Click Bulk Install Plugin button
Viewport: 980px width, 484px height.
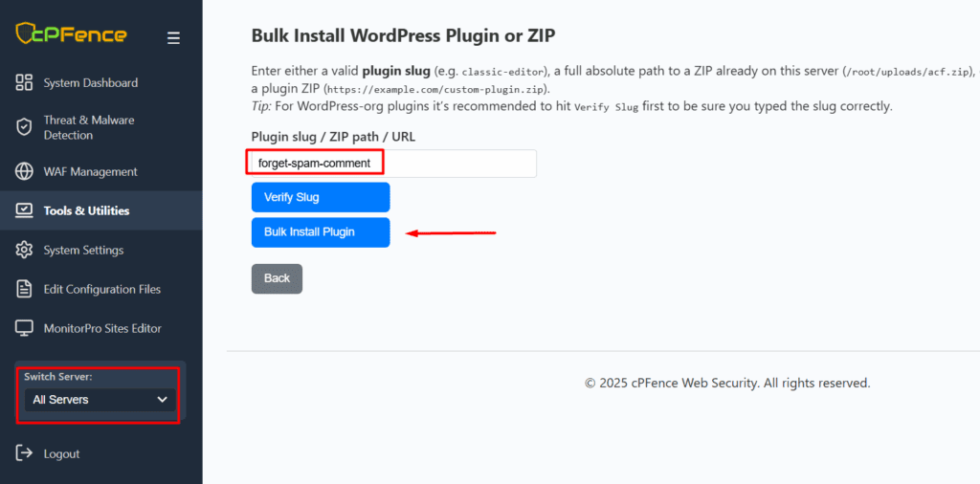pyautogui.click(x=321, y=232)
